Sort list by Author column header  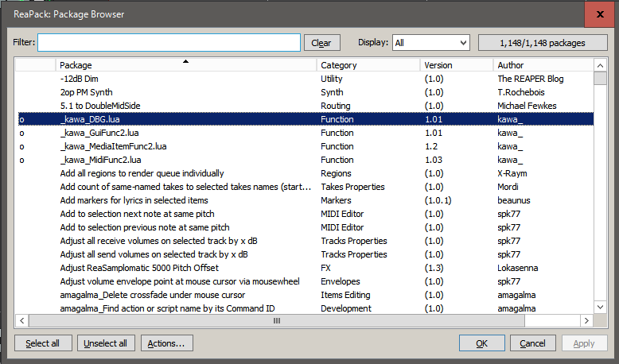click(541, 65)
